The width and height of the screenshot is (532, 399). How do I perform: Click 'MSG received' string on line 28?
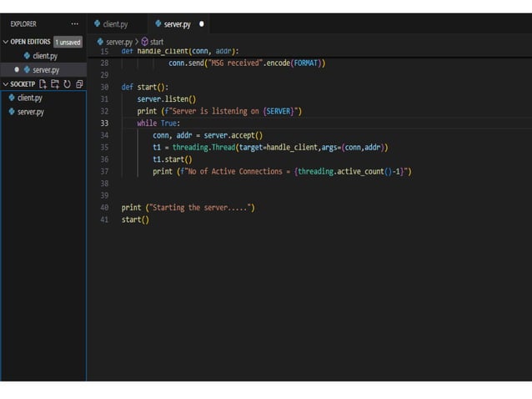[237, 63]
